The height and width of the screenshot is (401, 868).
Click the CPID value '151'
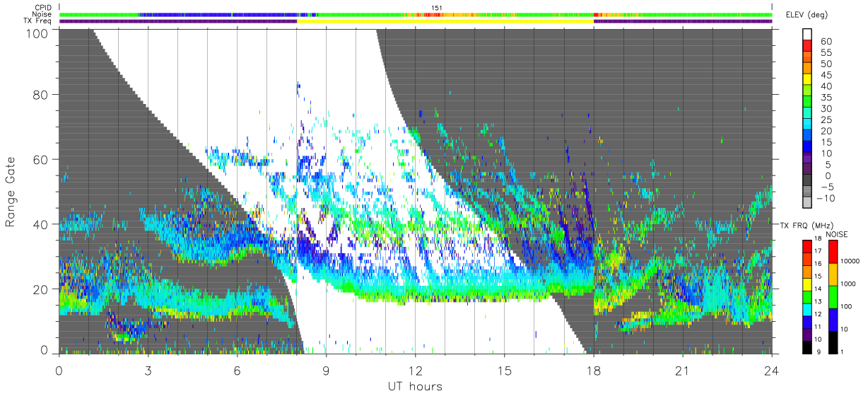pyautogui.click(x=435, y=8)
